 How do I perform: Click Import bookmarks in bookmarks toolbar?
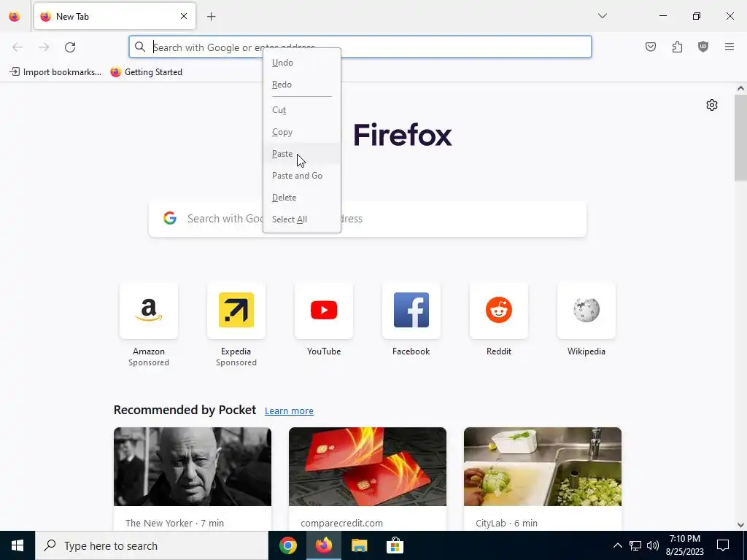click(55, 72)
